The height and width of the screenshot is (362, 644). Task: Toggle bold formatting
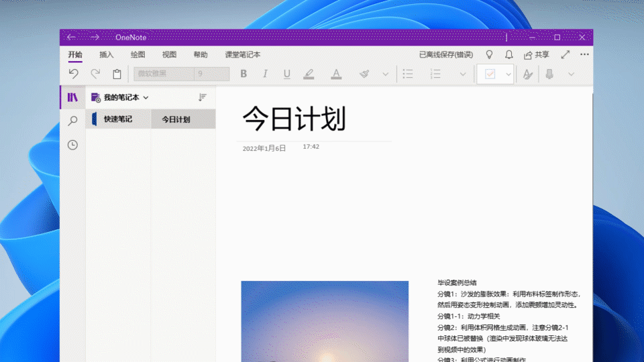(244, 74)
